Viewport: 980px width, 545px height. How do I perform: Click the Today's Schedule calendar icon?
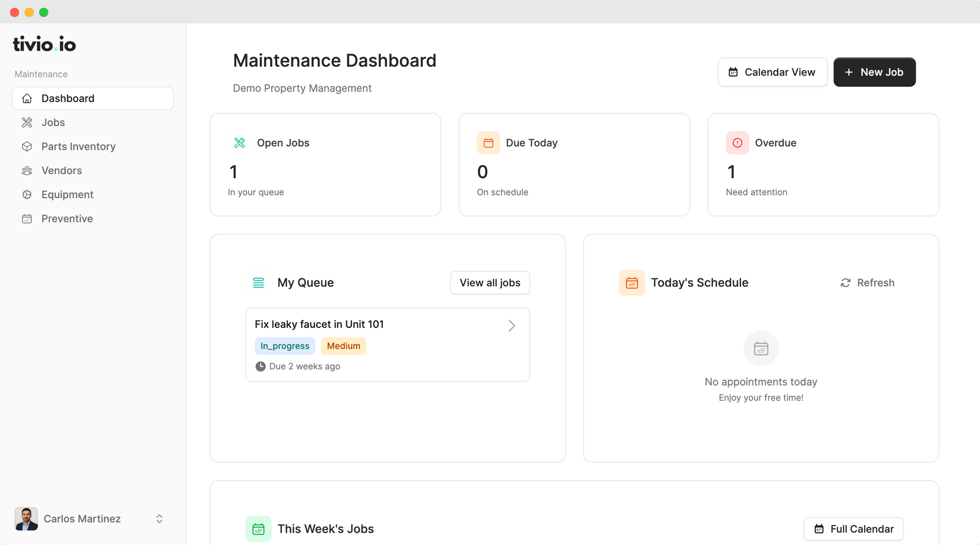[x=631, y=282]
